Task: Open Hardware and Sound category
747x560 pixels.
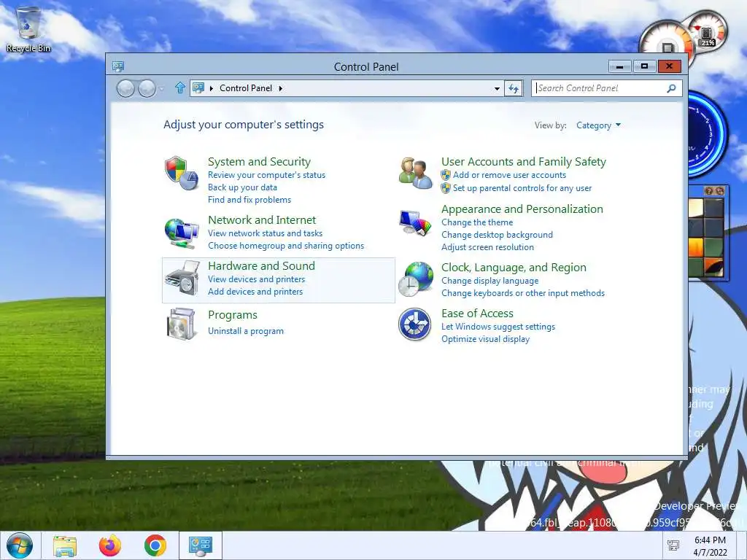Action: 262,265
